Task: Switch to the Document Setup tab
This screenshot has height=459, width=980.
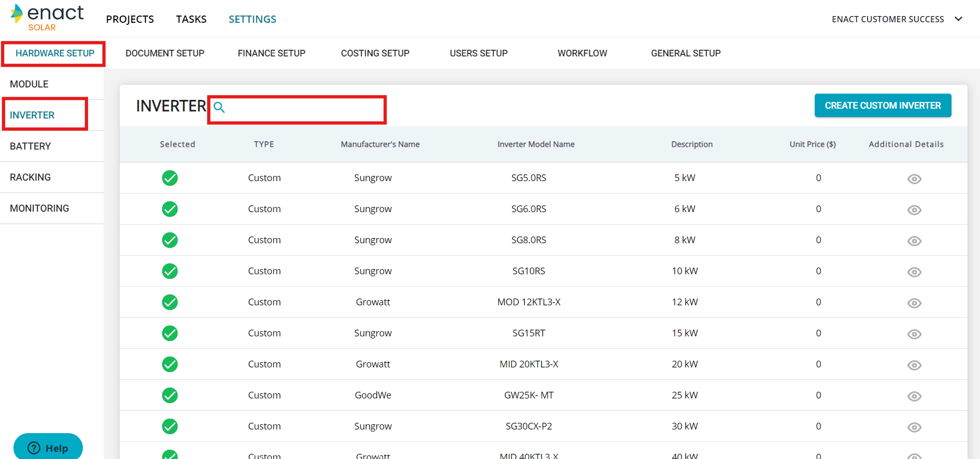Action: [x=165, y=53]
